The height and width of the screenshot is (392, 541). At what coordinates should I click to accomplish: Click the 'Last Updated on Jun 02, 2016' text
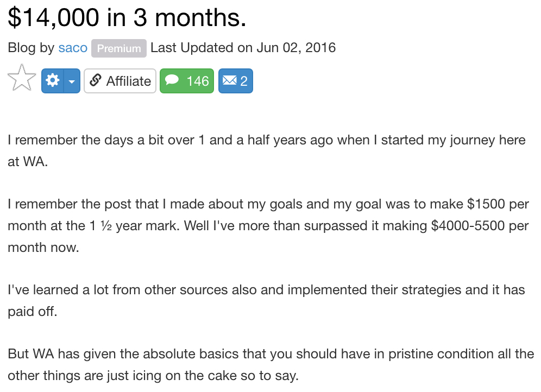[x=243, y=48]
